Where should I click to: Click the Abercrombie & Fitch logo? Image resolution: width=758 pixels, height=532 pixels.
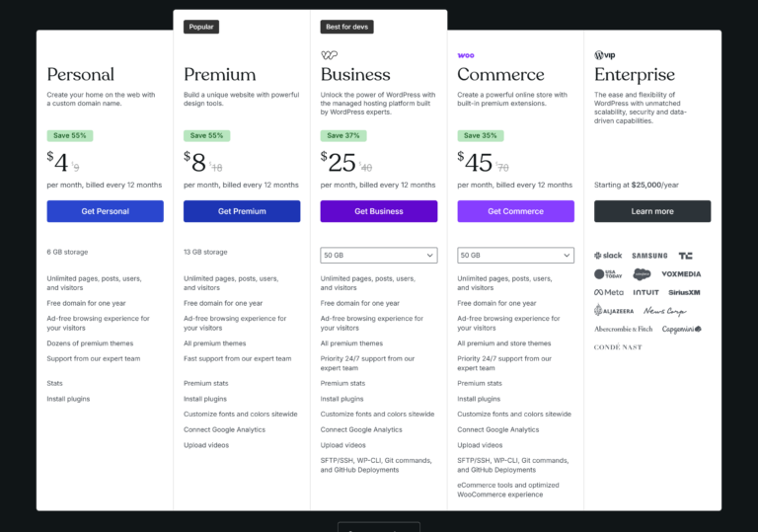click(x=623, y=329)
